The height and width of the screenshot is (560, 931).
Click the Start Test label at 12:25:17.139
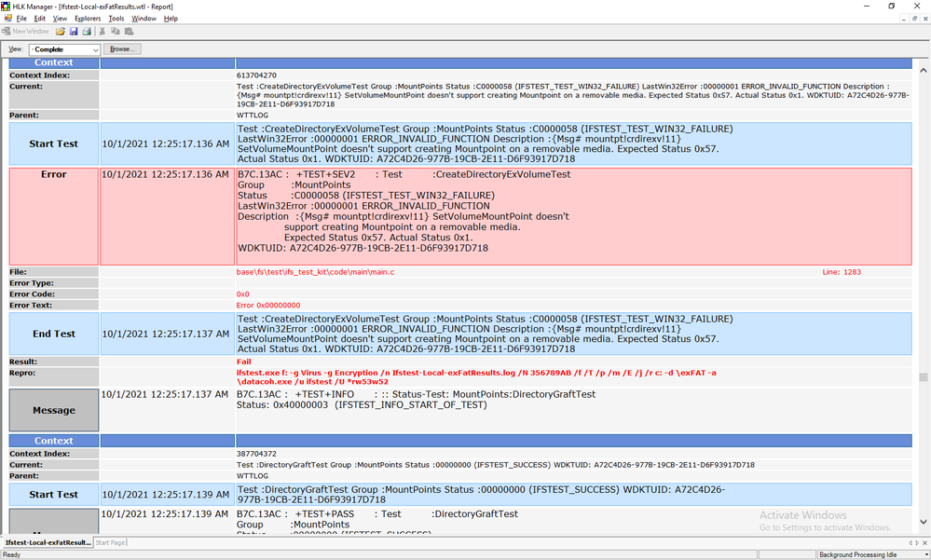tap(53, 495)
